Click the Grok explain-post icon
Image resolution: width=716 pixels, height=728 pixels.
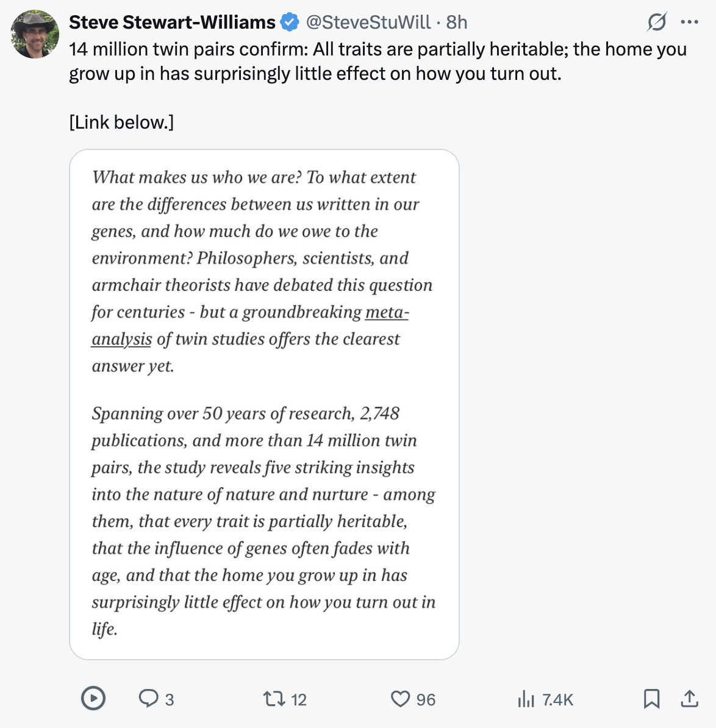[657, 23]
